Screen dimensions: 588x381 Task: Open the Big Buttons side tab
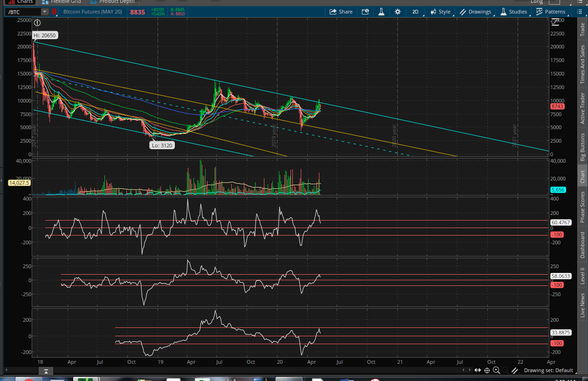(582, 147)
